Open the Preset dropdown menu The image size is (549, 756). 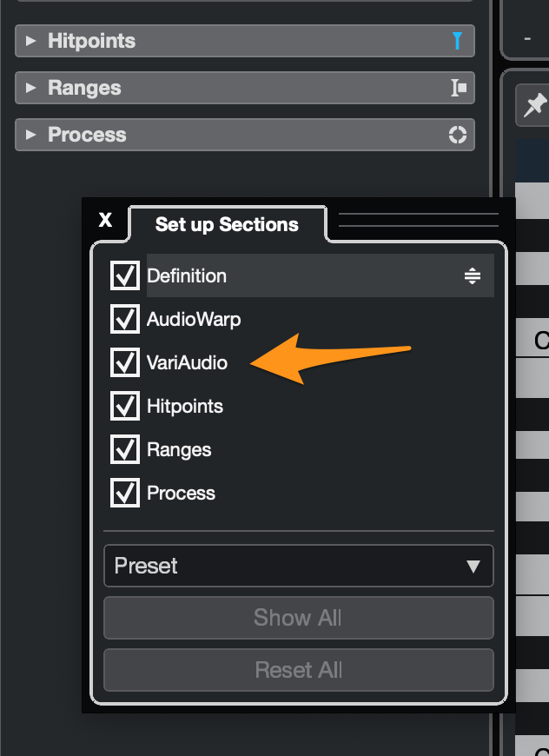coord(298,566)
